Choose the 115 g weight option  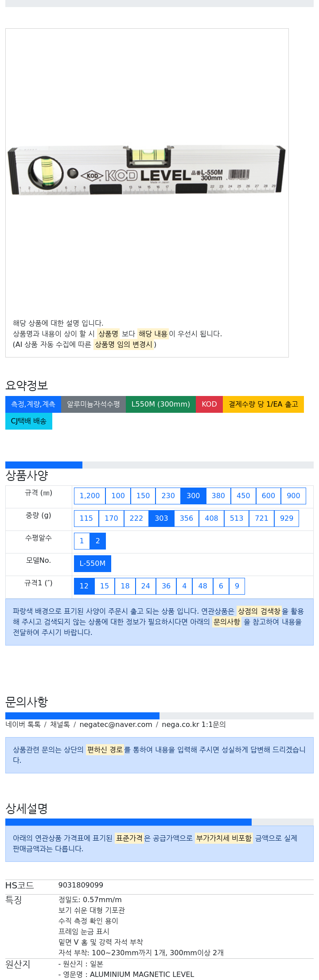tap(86, 518)
